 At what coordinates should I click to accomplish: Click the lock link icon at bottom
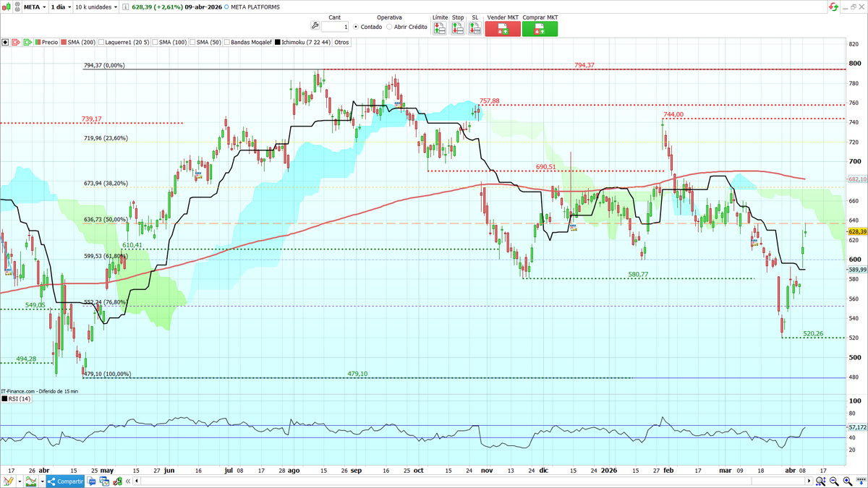117,481
